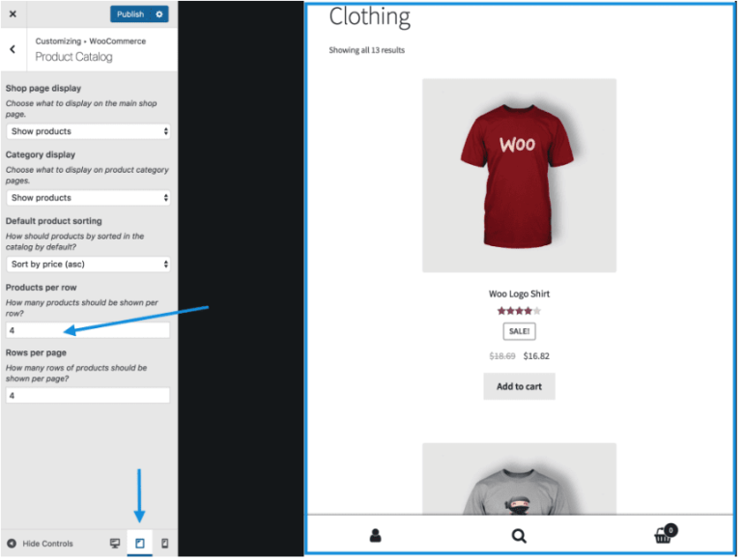Click Woo Logo Shirt star rating
742x560 pixels.
(519, 311)
